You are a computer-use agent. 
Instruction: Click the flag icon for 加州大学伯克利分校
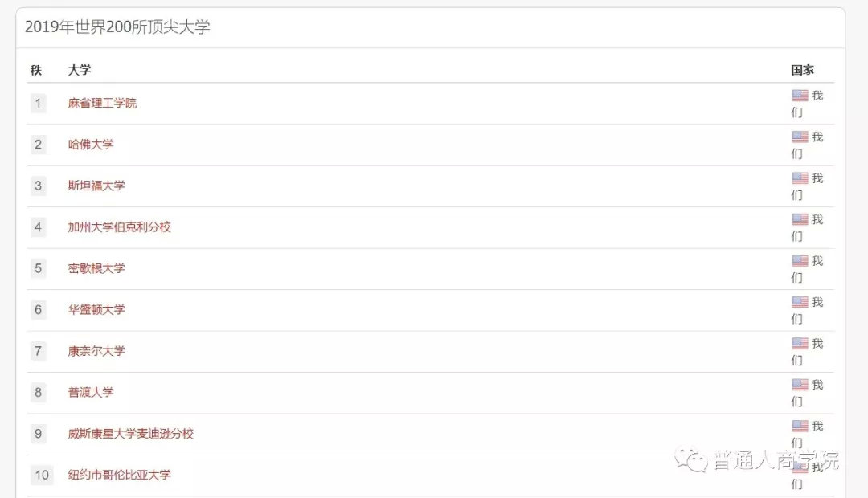(799, 220)
